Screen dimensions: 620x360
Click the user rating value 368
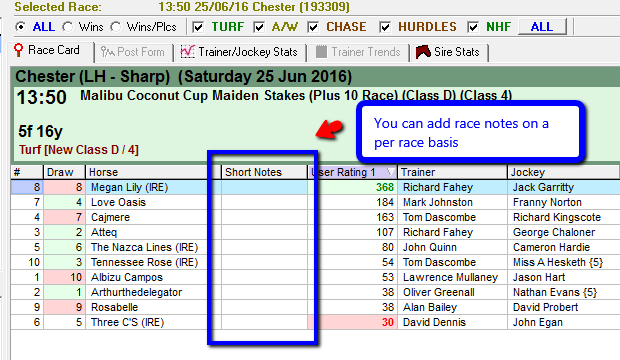coord(385,187)
